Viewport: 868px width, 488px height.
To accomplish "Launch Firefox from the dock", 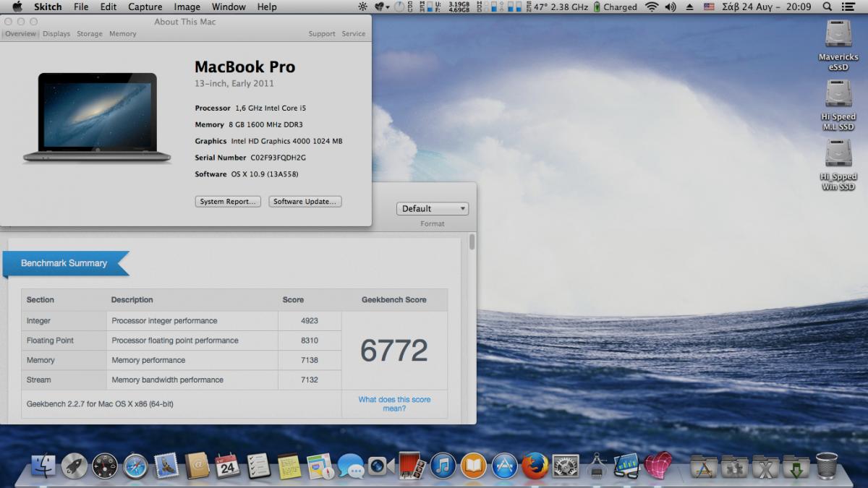I will pos(535,466).
